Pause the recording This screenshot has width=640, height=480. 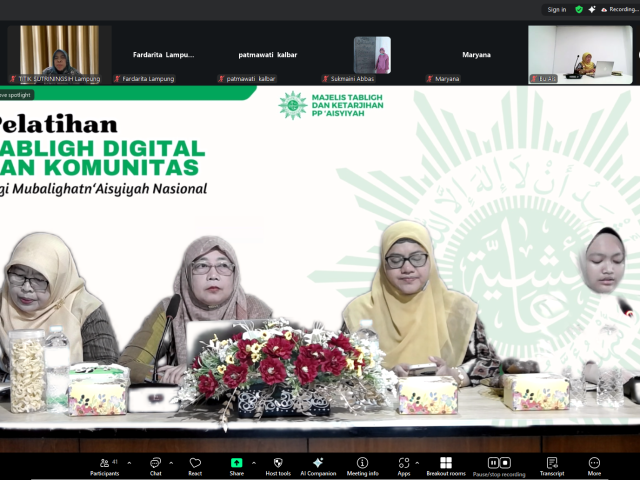[x=493, y=463]
